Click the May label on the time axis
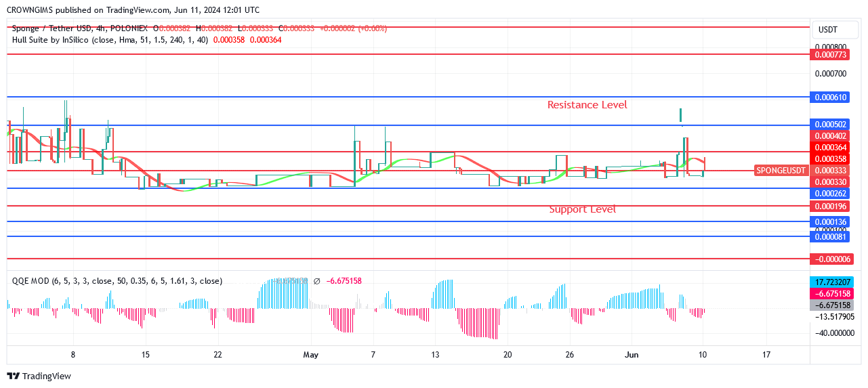This screenshot has width=868, height=388. pos(311,355)
